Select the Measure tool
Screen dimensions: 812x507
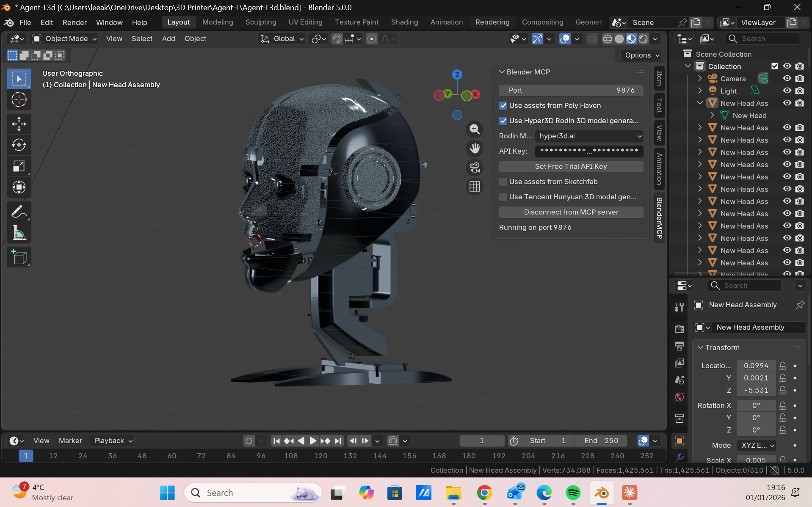(x=19, y=233)
